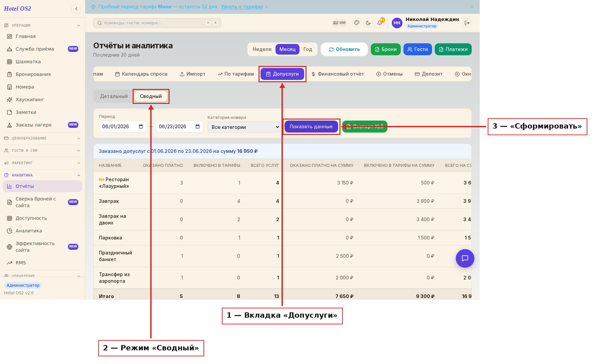Screen dimensions: 595x364
Task: Open RMS sidebar item
Action: (42, 263)
